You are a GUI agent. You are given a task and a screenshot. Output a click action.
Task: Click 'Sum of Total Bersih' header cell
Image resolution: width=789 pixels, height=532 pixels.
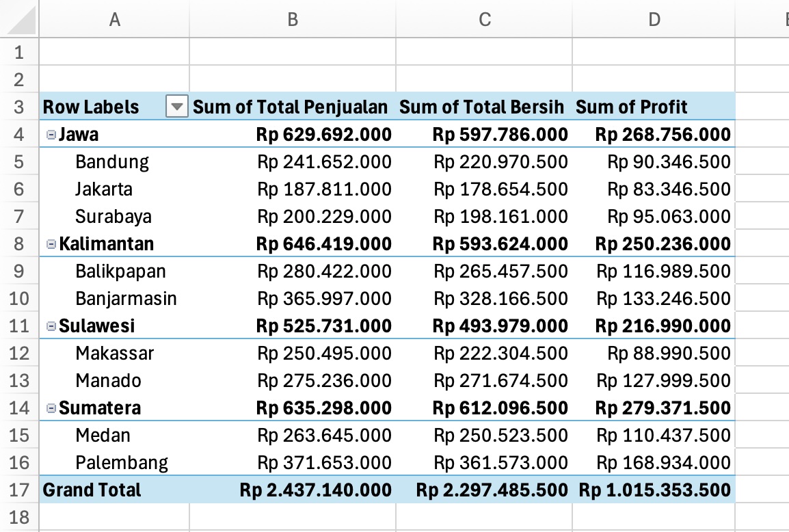[x=484, y=107]
